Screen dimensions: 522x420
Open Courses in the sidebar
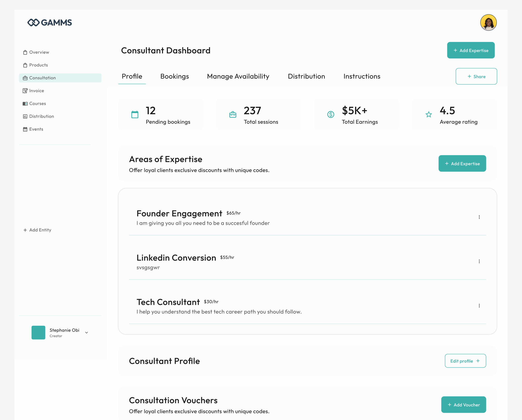pos(38,104)
